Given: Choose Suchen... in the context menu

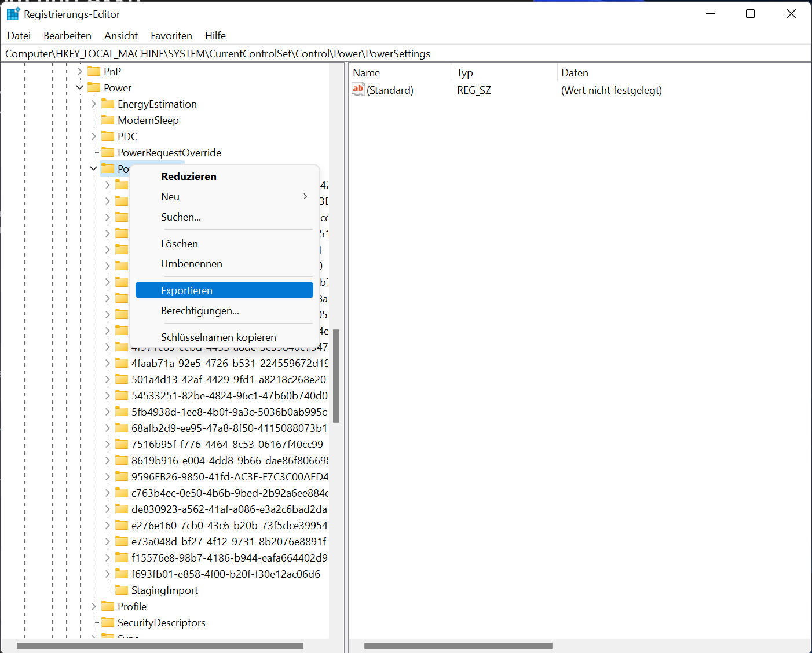Looking at the screenshot, I should coord(224,217).
